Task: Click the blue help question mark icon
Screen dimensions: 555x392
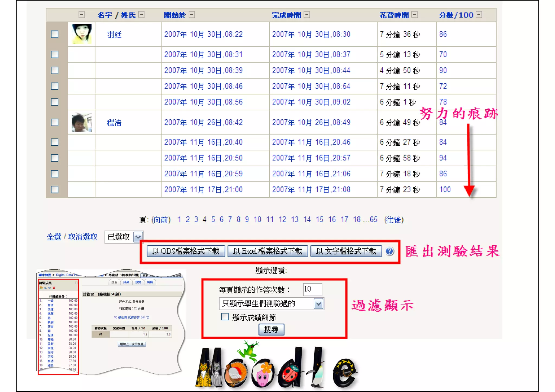Action: click(389, 251)
